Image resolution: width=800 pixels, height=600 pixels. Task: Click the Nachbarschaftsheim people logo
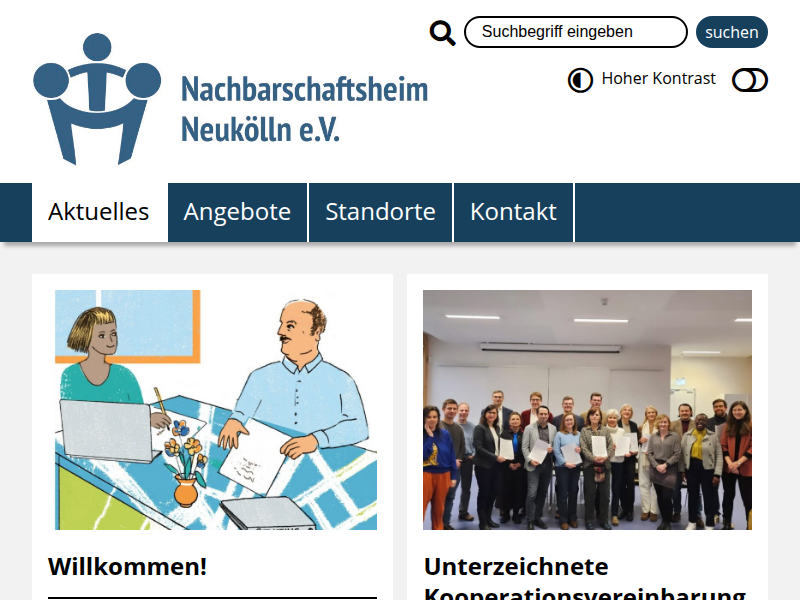tap(97, 99)
